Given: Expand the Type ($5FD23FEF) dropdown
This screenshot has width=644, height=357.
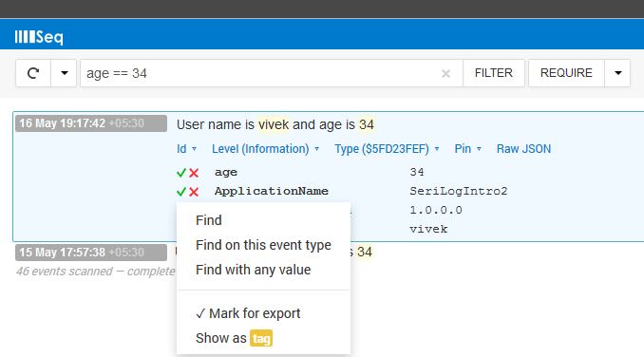Looking at the screenshot, I should pos(387,149).
